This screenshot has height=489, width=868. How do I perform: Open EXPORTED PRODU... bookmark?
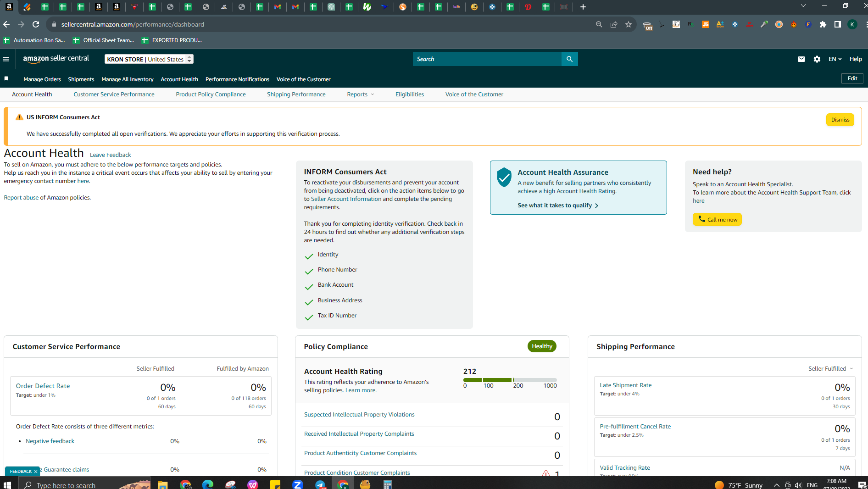pyautogui.click(x=172, y=40)
